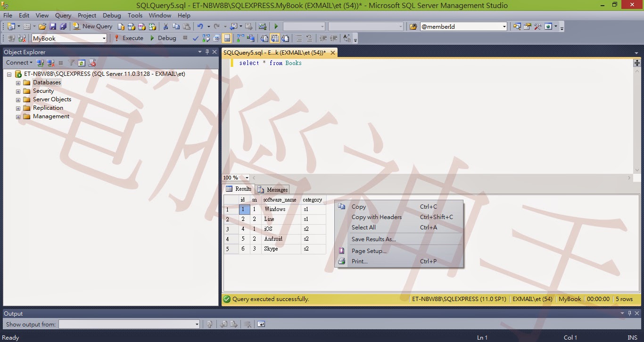Click the Save All icon
This screenshot has height=342, width=644.
(63, 26)
